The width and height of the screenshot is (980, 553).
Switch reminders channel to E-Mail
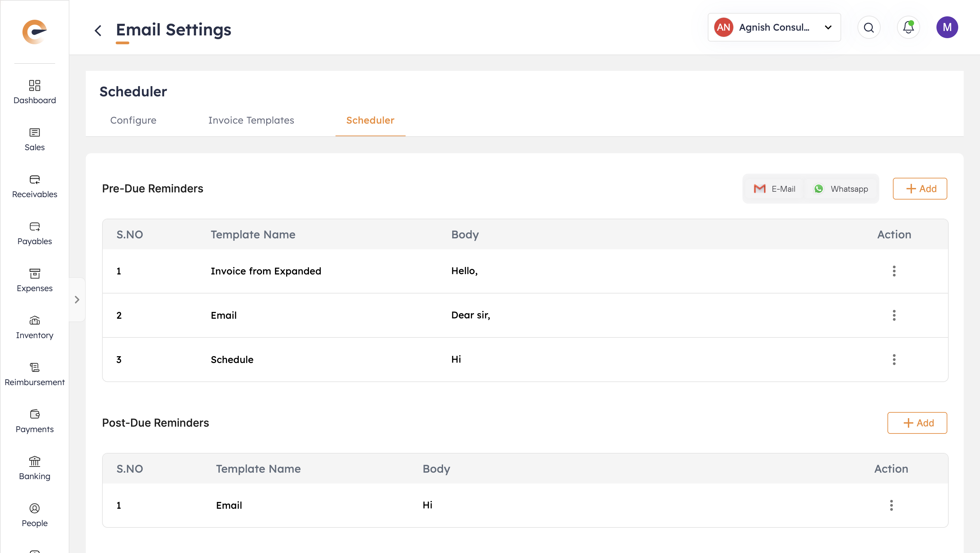click(x=774, y=189)
